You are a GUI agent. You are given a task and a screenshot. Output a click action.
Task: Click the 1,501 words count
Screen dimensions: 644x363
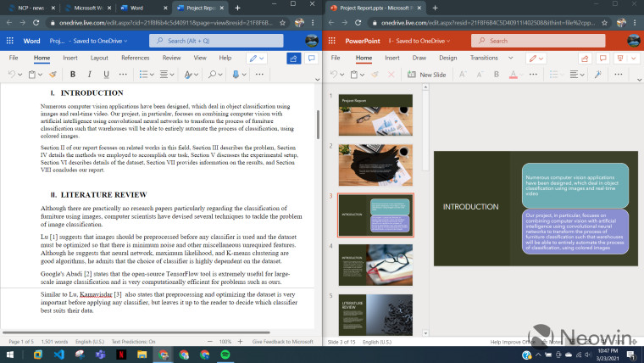[x=54, y=341]
